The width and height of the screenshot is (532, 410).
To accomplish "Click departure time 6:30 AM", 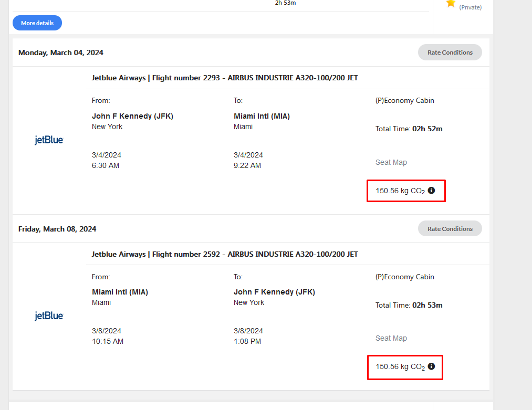I will [x=106, y=165].
